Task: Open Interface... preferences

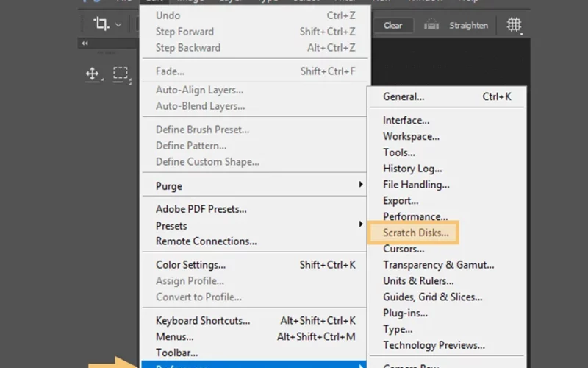Action: point(447,120)
